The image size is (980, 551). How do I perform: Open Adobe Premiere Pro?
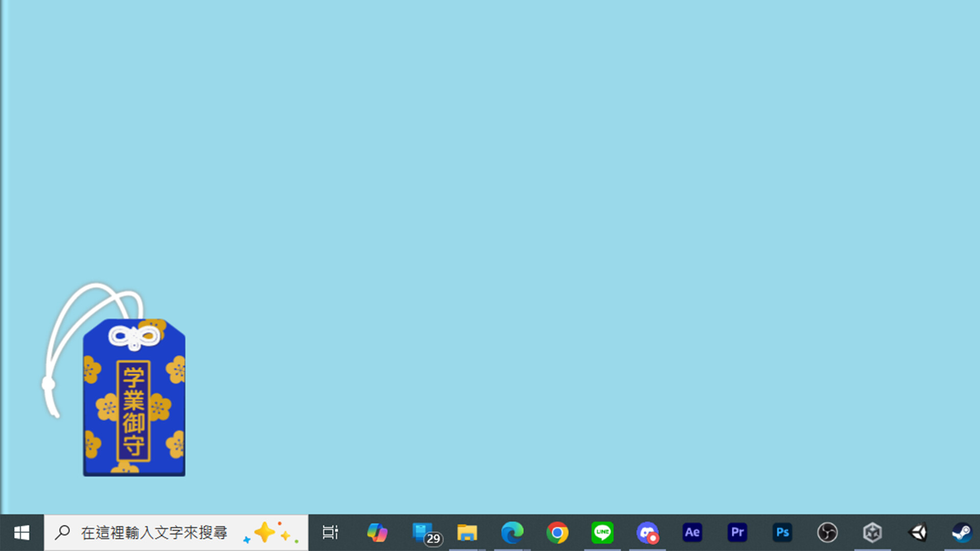(737, 533)
